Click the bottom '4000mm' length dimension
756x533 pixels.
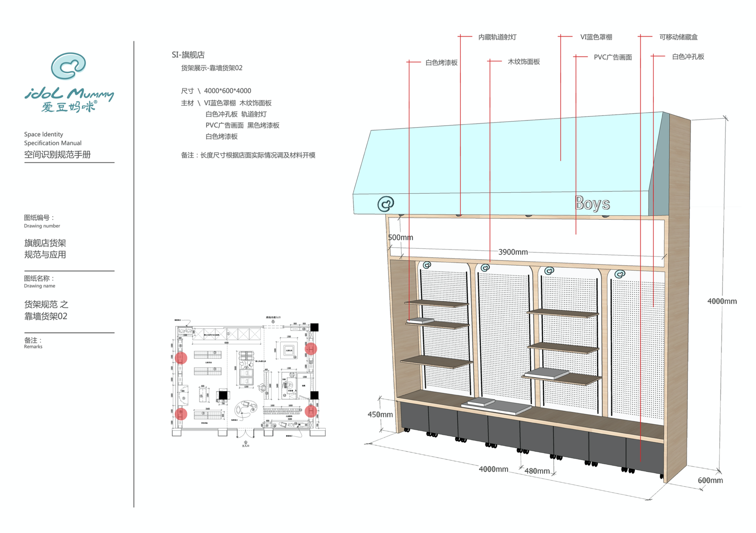click(x=493, y=469)
